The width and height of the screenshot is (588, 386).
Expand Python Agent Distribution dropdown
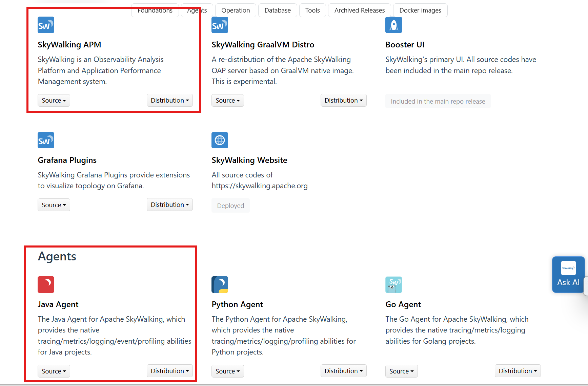coord(344,371)
